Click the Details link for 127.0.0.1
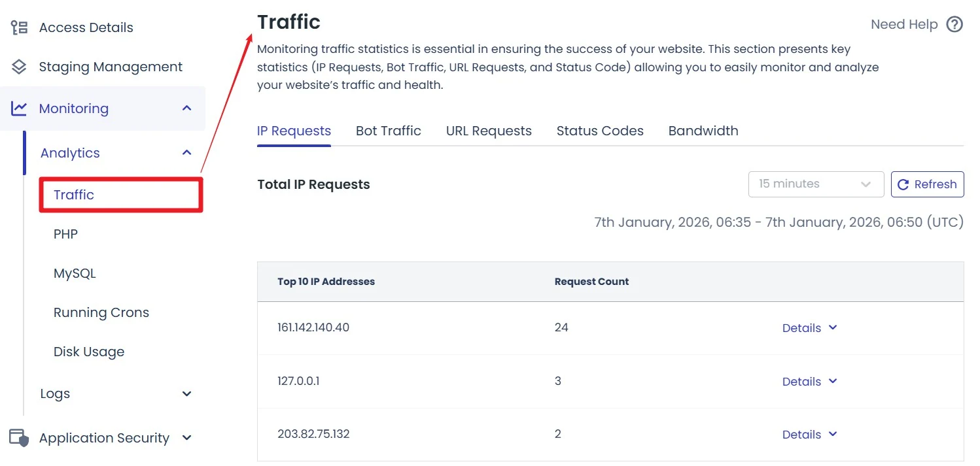 [801, 382]
